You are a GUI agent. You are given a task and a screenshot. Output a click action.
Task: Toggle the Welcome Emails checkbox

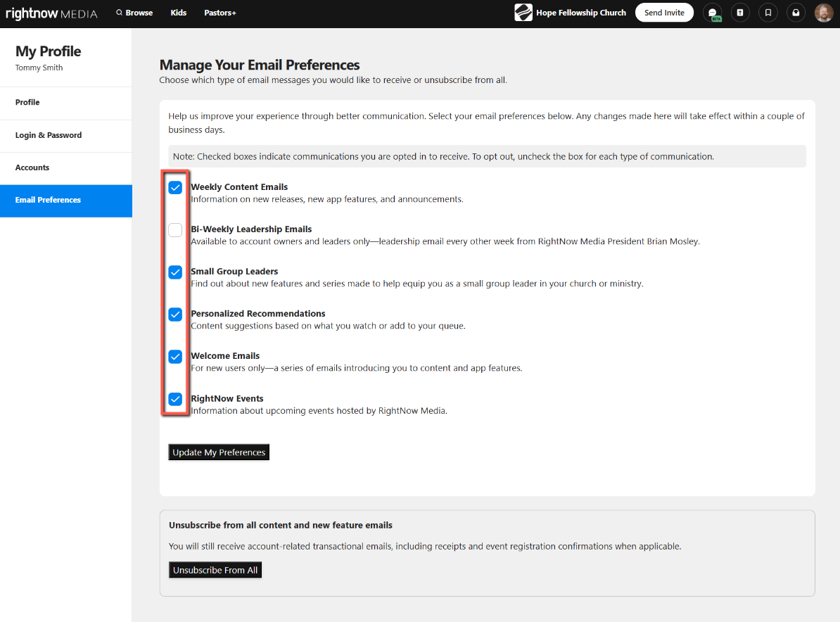pyautogui.click(x=175, y=357)
